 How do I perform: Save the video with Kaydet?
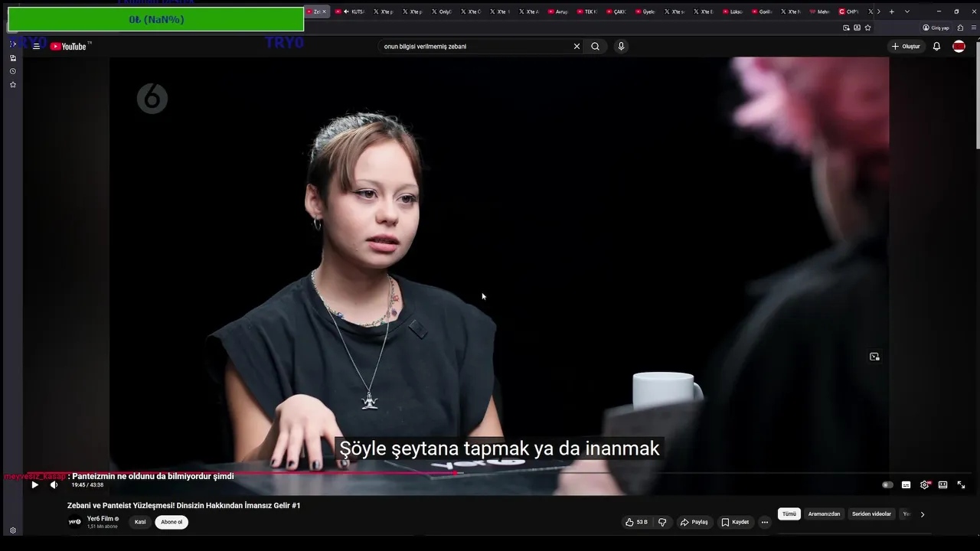point(735,522)
